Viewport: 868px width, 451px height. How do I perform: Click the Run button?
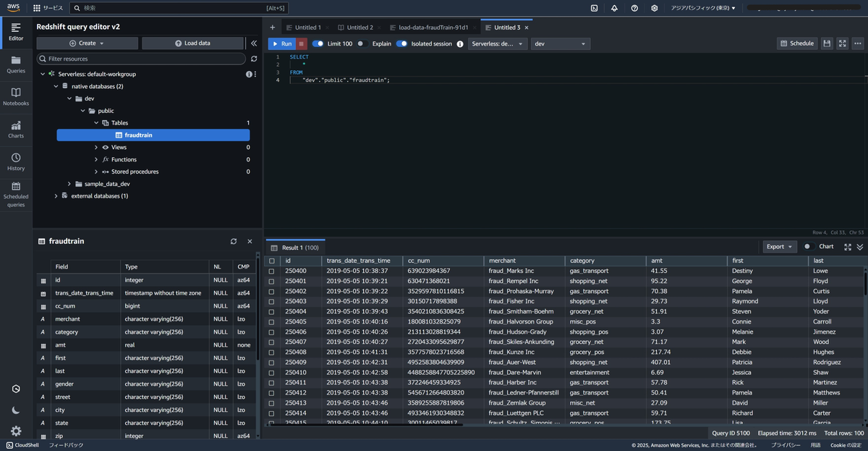pos(282,43)
